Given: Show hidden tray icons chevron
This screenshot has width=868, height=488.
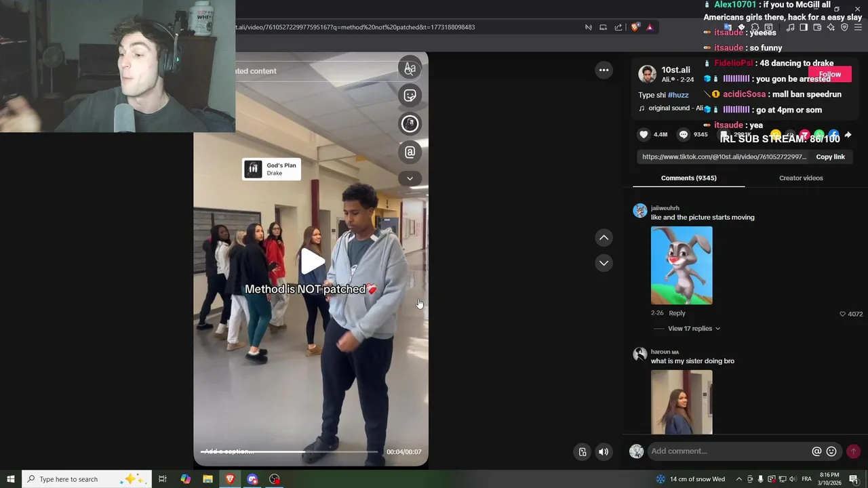Looking at the screenshot, I should 739,479.
